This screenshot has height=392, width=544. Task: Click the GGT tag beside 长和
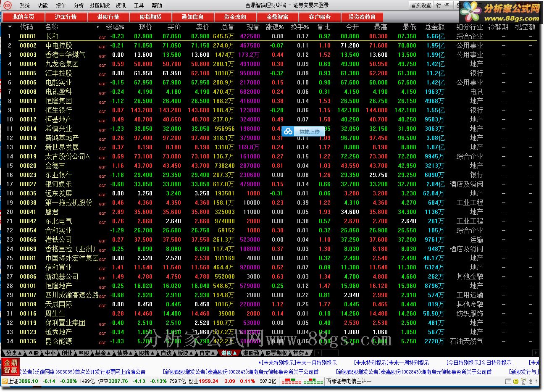click(x=102, y=38)
